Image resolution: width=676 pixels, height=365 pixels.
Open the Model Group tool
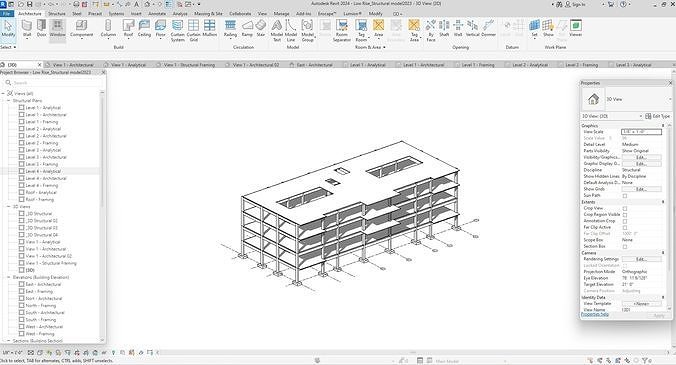pos(307,31)
